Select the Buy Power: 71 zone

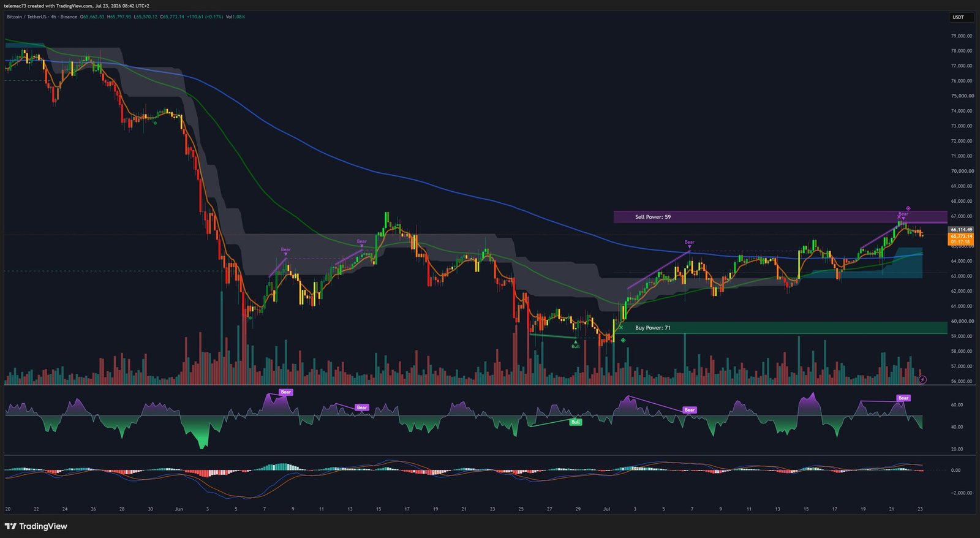pyautogui.click(x=780, y=328)
